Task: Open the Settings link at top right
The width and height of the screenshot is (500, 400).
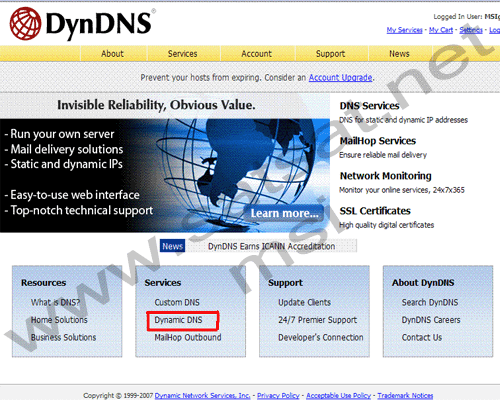Action: point(471,30)
